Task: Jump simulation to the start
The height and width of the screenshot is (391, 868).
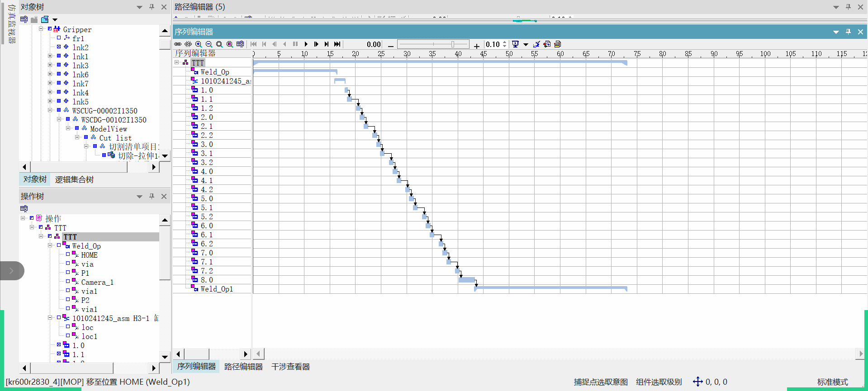Action: (x=254, y=44)
